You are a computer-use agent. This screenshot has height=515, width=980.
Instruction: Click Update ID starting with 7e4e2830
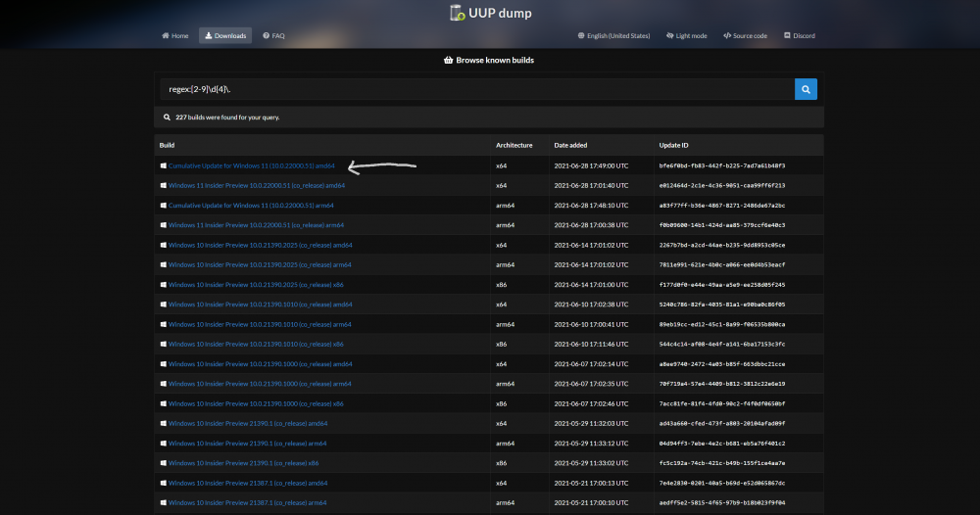coord(722,483)
